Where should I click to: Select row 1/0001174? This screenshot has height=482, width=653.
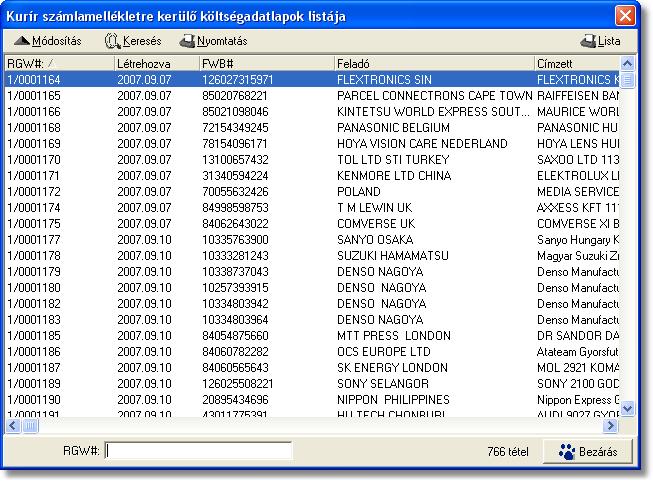[x=312, y=207]
